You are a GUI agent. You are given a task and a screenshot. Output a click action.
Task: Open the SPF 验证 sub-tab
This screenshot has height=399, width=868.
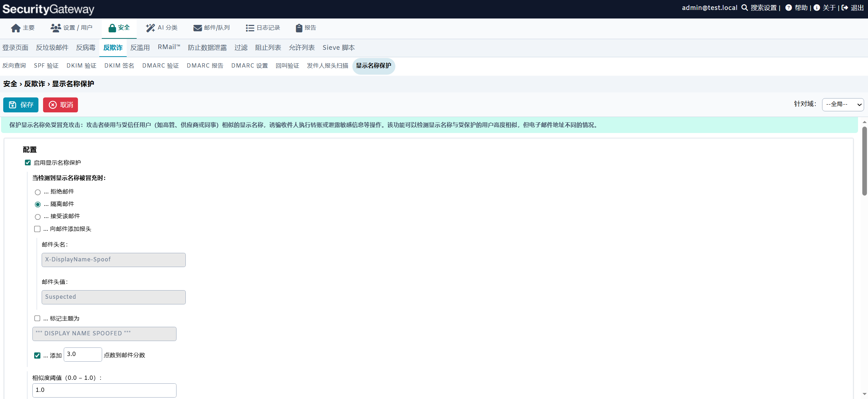click(46, 66)
